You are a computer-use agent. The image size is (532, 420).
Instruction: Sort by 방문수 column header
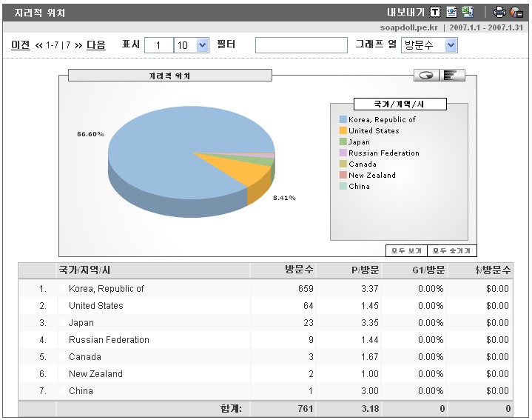tap(299, 270)
